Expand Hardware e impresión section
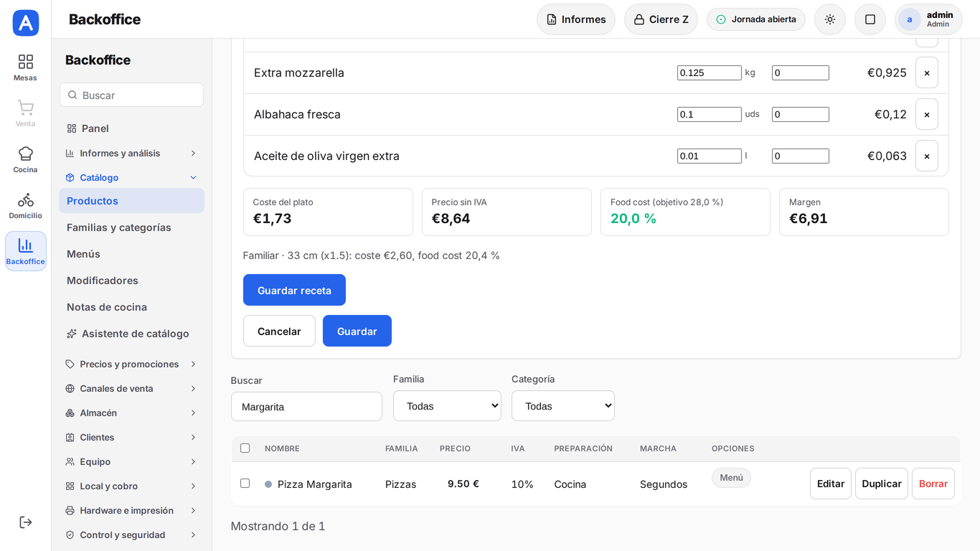980x551 pixels. pos(131,510)
